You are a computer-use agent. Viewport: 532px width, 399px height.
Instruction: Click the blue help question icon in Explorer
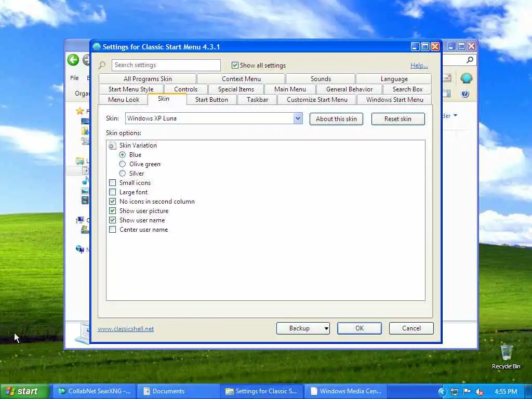tap(465, 94)
